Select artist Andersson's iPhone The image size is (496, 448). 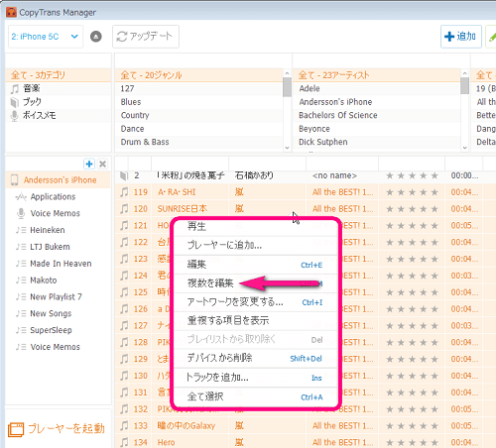click(377, 102)
